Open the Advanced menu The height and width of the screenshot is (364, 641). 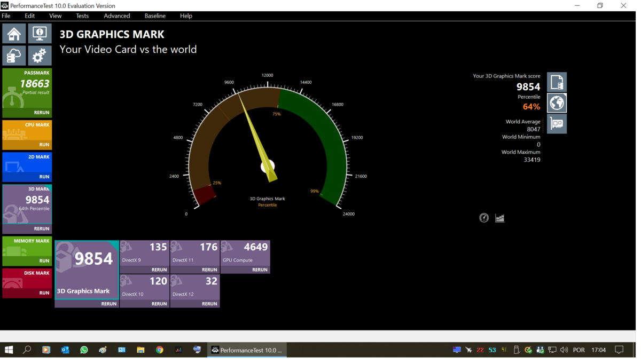(117, 16)
